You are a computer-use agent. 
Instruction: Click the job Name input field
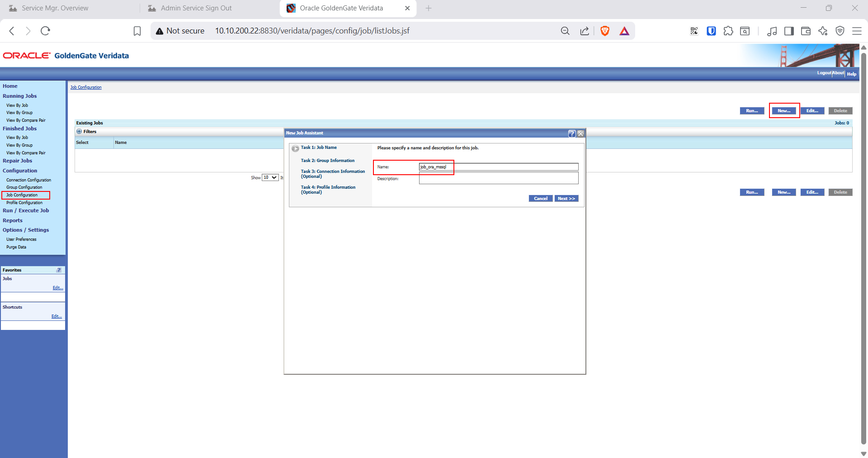tap(499, 167)
